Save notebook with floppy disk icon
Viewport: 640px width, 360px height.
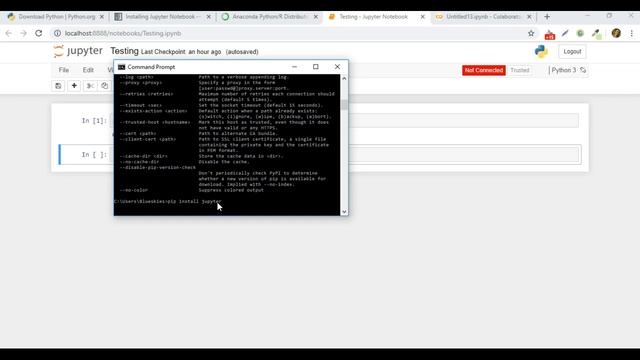(x=58, y=86)
